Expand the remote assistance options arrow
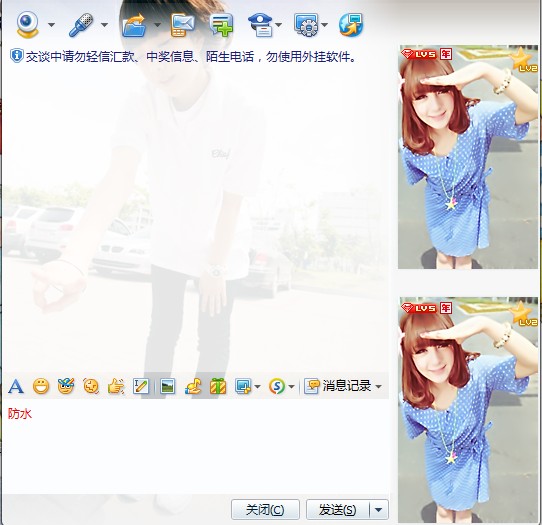 click(325, 25)
